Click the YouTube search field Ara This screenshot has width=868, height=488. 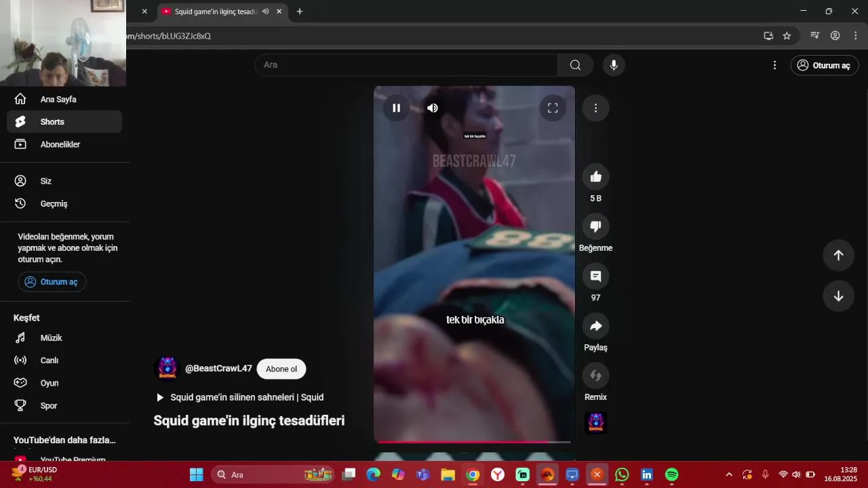click(406, 65)
